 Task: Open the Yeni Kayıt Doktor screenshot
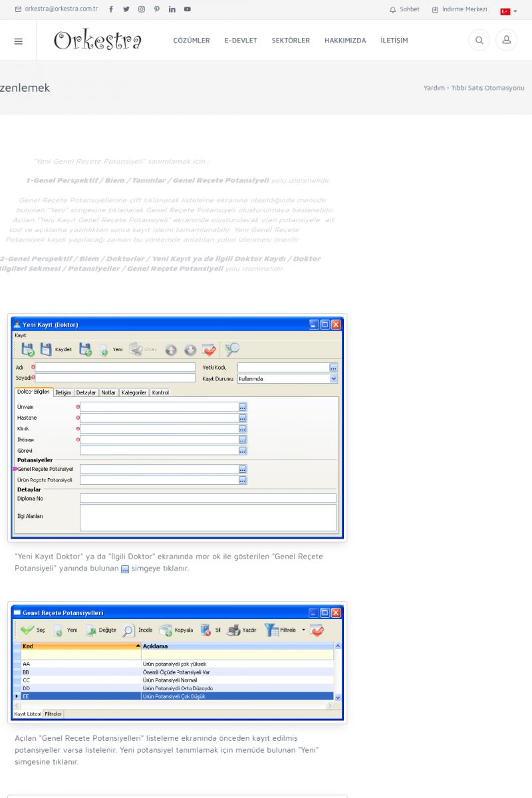[x=177, y=427]
